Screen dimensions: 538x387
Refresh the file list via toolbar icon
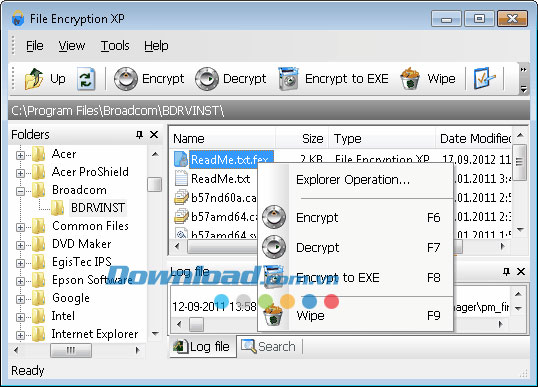[86, 79]
